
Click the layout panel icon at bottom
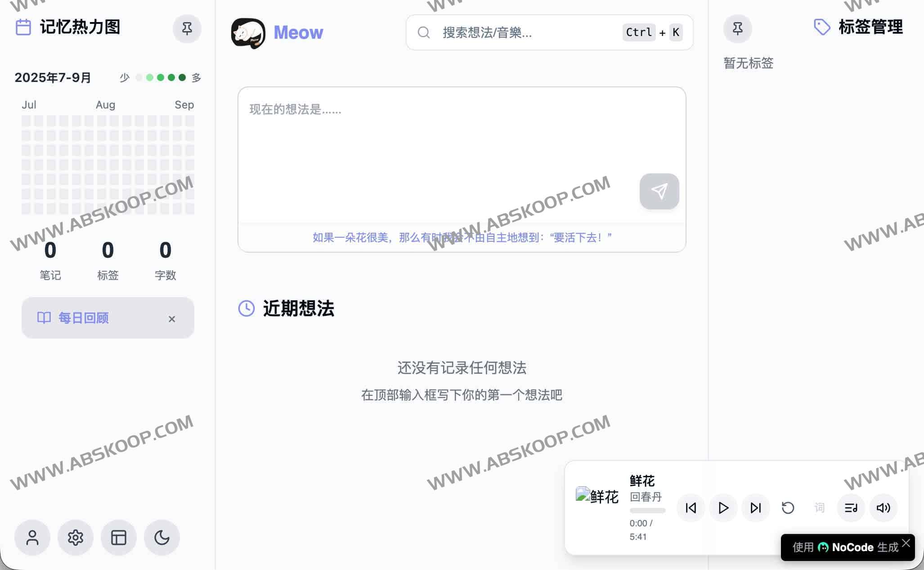click(118, 538)
